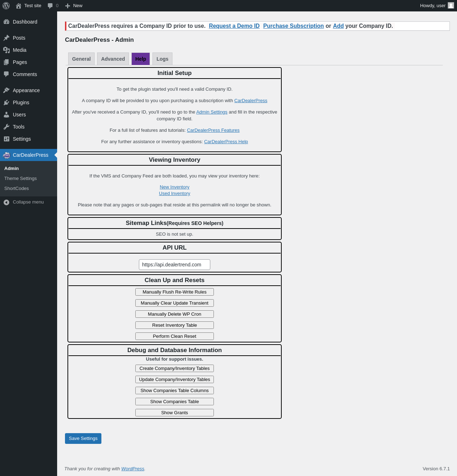Click Manually Clear Update Transient button
The width and height of the screenshot is (457, 476).
(x=175, y=303)
